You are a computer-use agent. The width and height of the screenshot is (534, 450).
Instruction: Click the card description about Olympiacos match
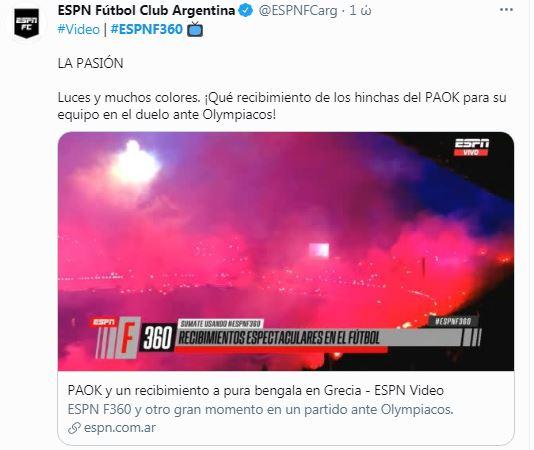coord(261,409)
